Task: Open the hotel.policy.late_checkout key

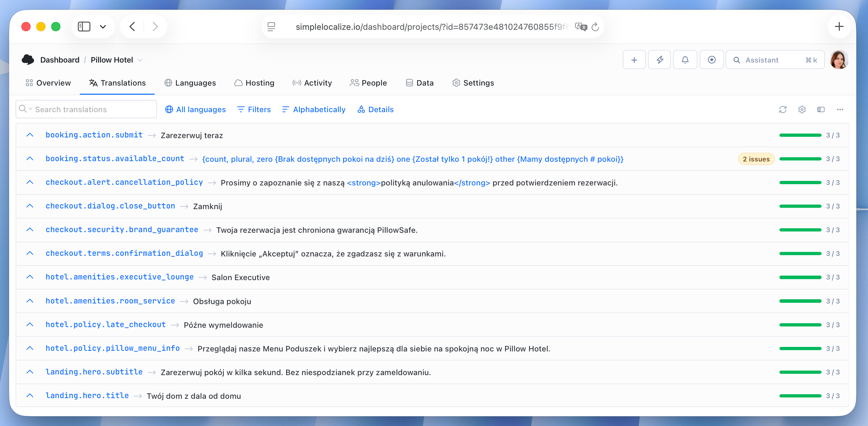Action: (106, 325)
